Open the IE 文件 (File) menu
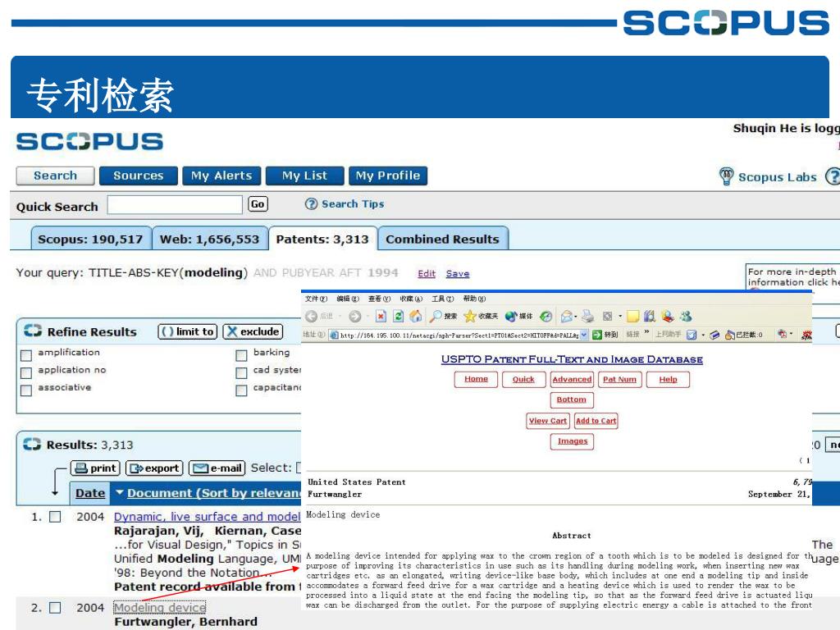The image size is (840, 630). [316, 299]
